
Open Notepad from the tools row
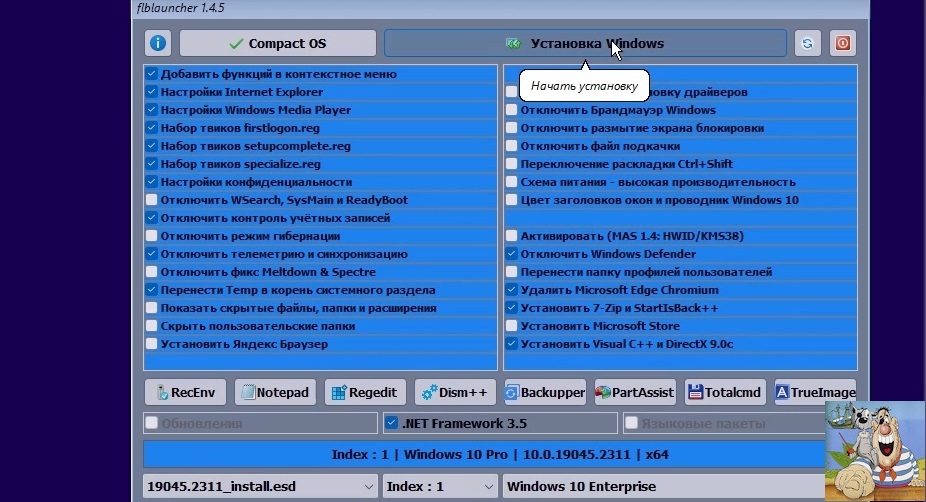tap(275, 392)
